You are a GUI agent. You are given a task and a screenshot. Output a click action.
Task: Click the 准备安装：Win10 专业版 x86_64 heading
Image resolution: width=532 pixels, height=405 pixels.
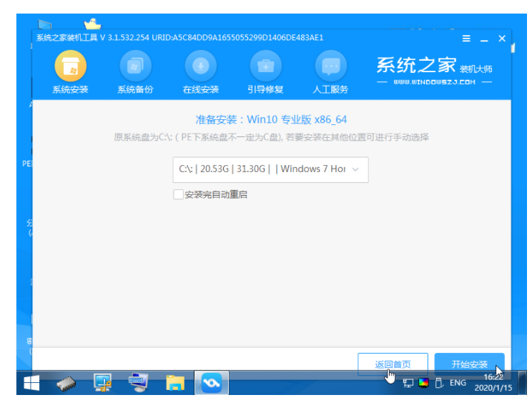click(x=271, y=119)
